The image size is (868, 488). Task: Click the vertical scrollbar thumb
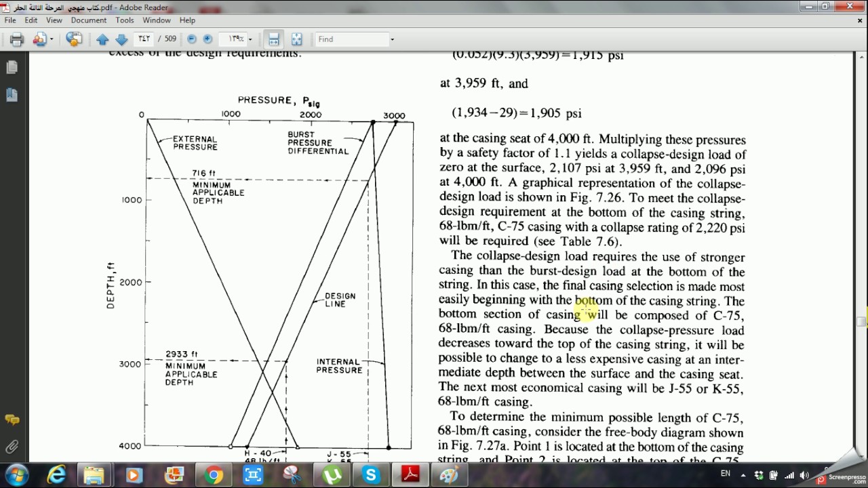(x=862, y=321)
